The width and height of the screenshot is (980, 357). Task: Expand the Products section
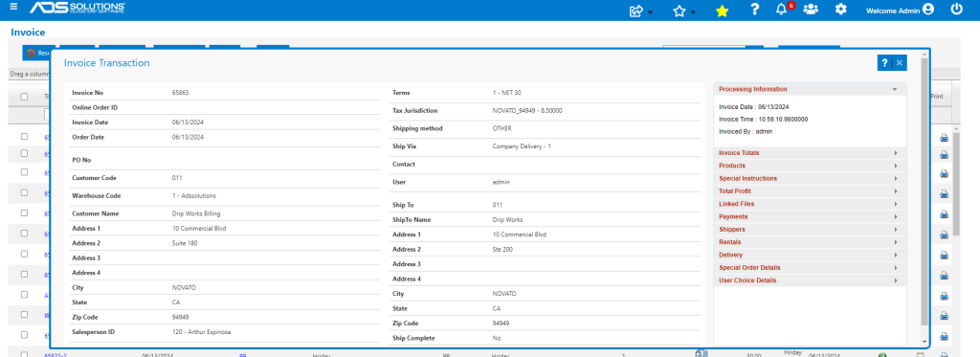pos(810,166)
